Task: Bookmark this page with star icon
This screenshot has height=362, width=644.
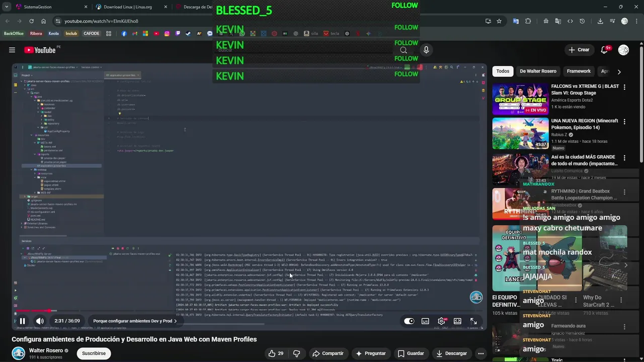Action: pos(499,21)
